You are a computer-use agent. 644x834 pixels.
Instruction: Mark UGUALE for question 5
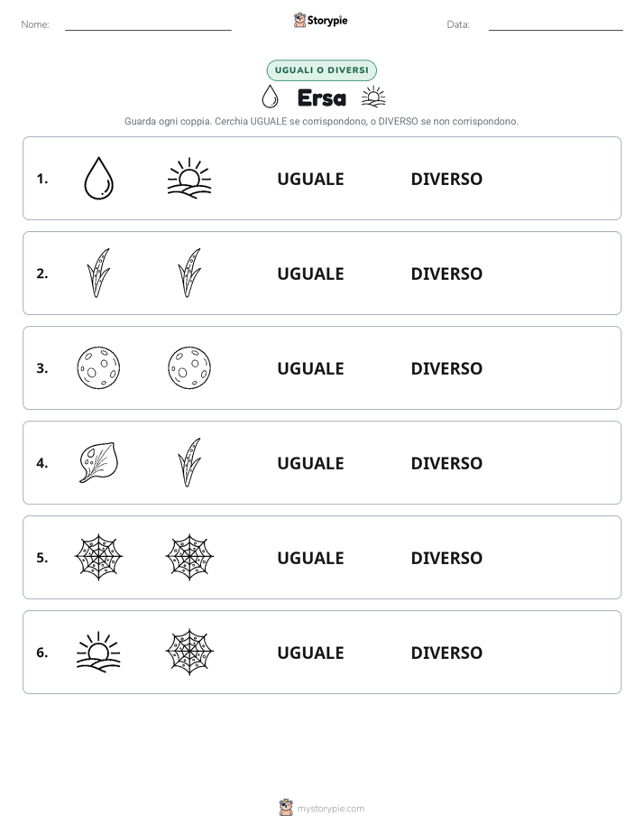pyautogui.click(x=310, y=558)
